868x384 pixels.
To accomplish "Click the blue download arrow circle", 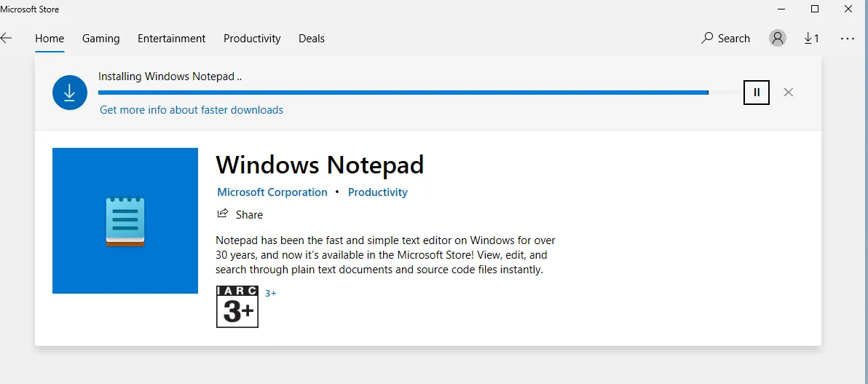I will pos(70,92).
